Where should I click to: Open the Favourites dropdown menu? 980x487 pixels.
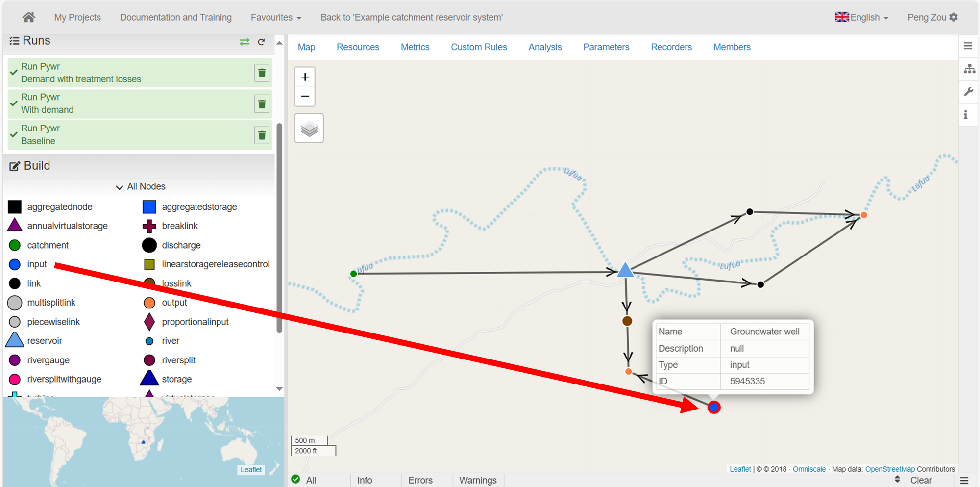(x=275, y=17)
